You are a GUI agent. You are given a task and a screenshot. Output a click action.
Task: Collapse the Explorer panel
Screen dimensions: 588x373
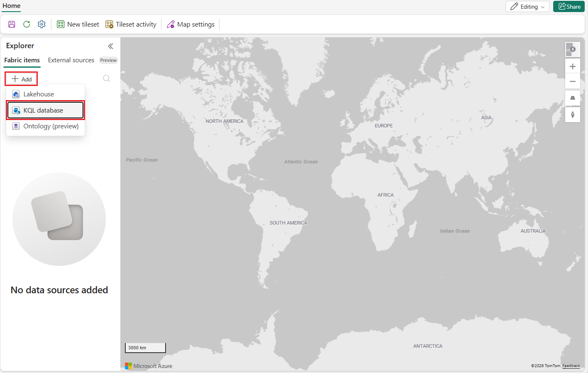110,46
